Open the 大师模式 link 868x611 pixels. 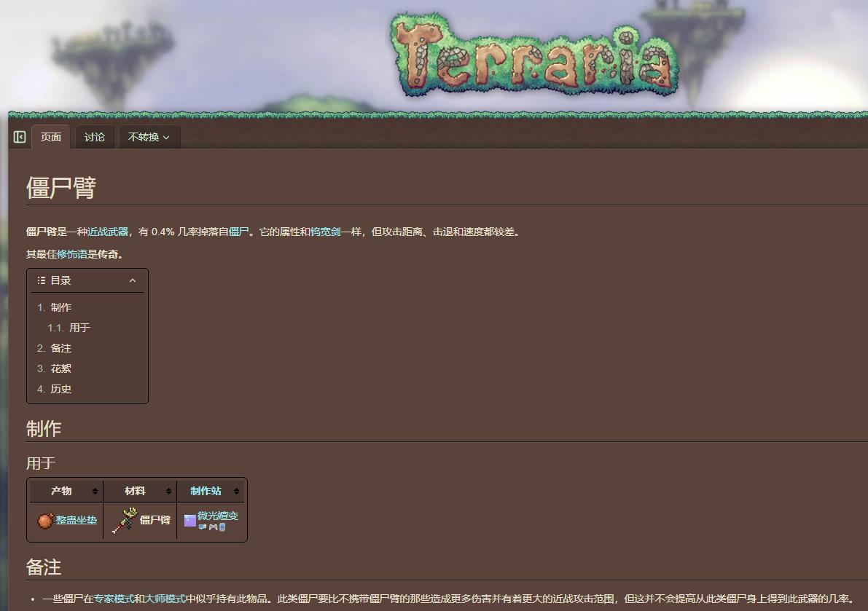(x=165, y=599)
